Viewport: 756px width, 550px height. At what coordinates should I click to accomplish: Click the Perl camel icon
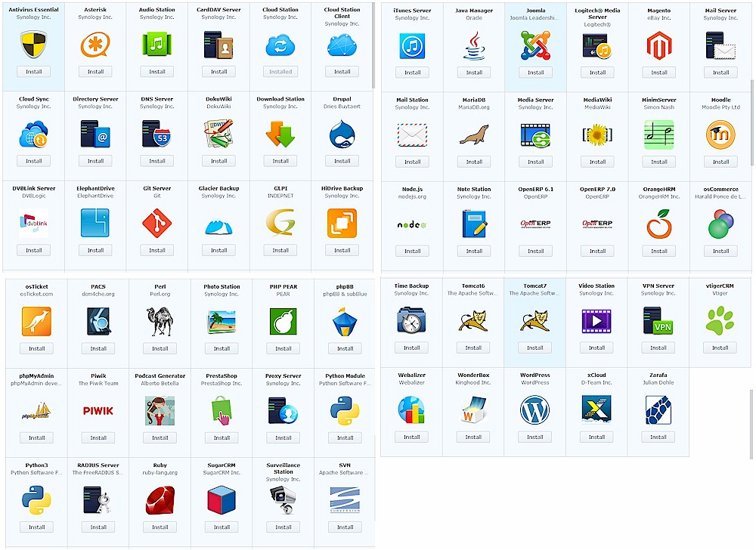160,321
